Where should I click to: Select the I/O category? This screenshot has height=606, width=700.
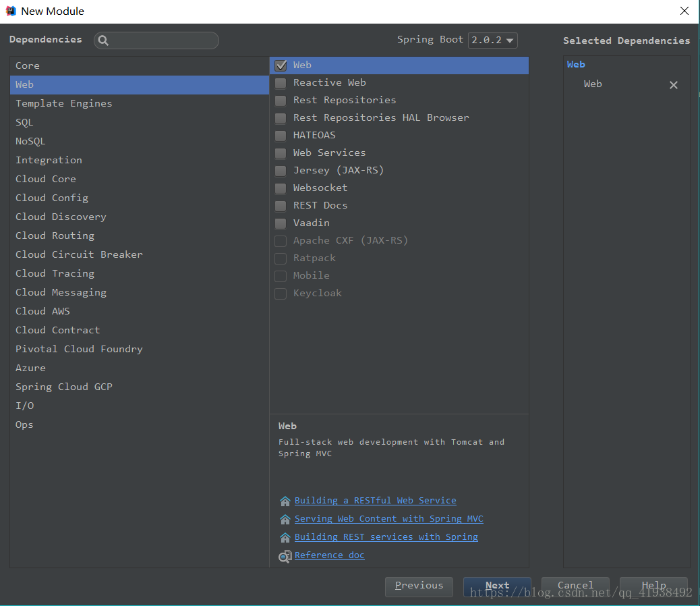coord(140,406)
